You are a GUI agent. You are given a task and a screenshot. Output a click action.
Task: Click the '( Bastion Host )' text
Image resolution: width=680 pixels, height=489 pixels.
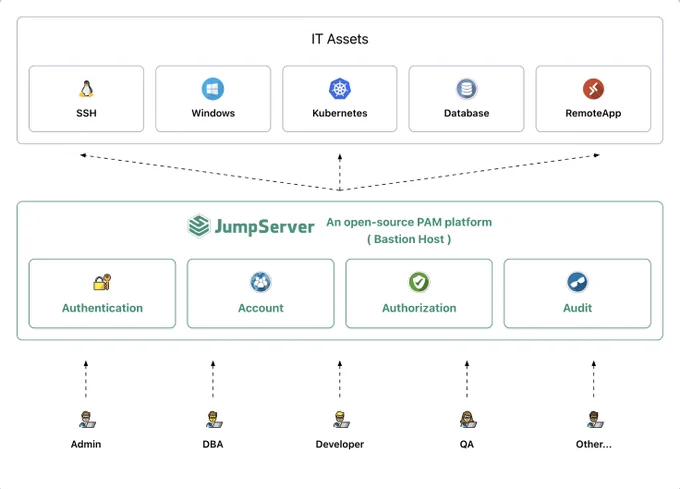[409, 239]
